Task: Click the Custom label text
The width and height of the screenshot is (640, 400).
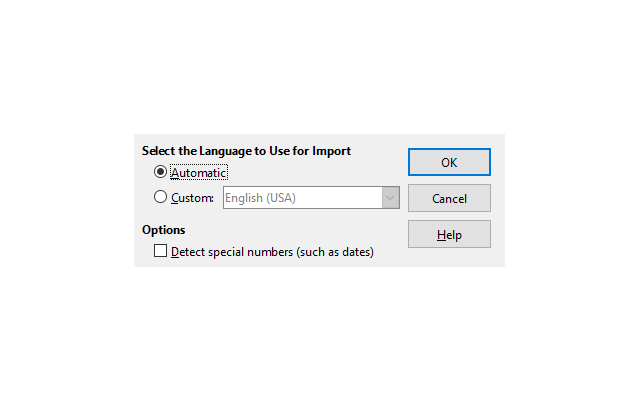Action: tap(192, 198)
